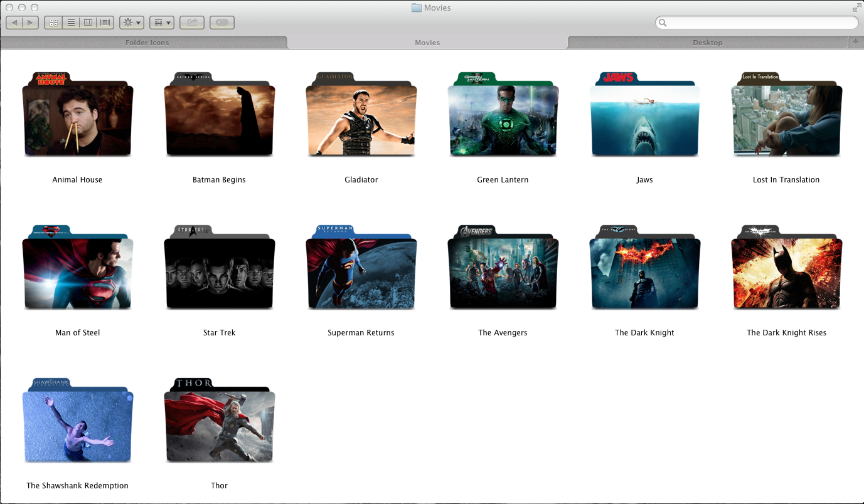The width and height of the screenshot is (864, 504).
Task: Select the Star Trek folder icon
Action: coord(220,267)
